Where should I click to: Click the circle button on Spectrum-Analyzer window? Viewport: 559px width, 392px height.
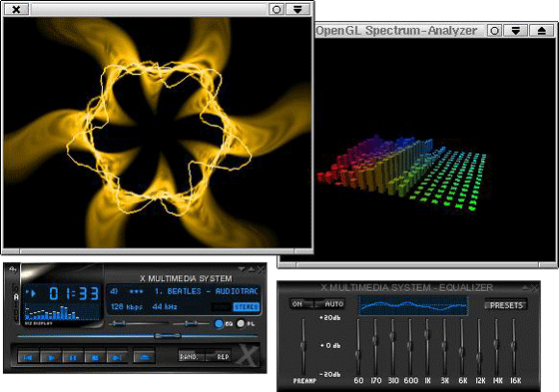pyautogui.click(x=495, y=31)
